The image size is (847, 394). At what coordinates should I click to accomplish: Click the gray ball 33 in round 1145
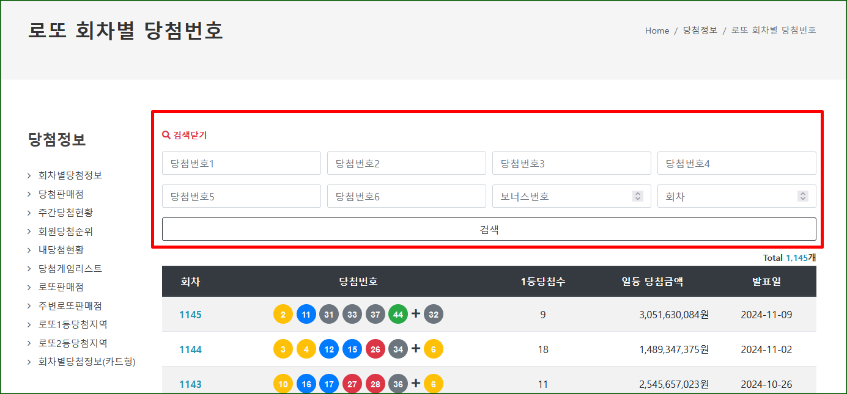[x=352, y=314]
